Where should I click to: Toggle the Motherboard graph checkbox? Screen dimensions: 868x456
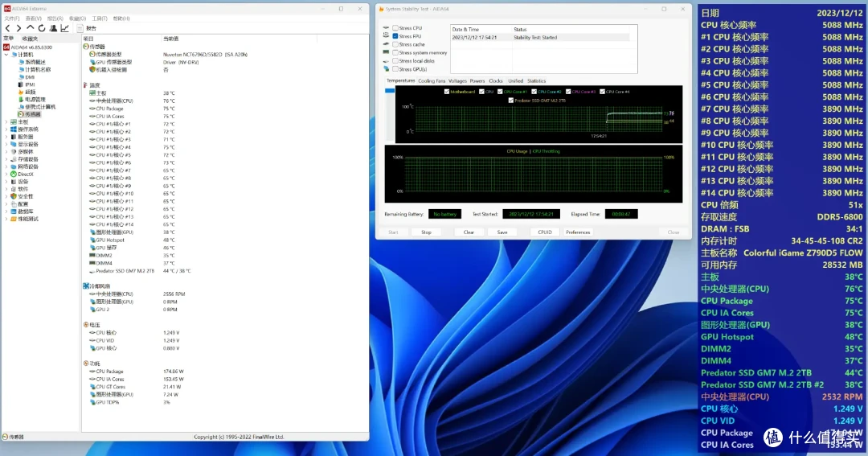tap(447, 92)
